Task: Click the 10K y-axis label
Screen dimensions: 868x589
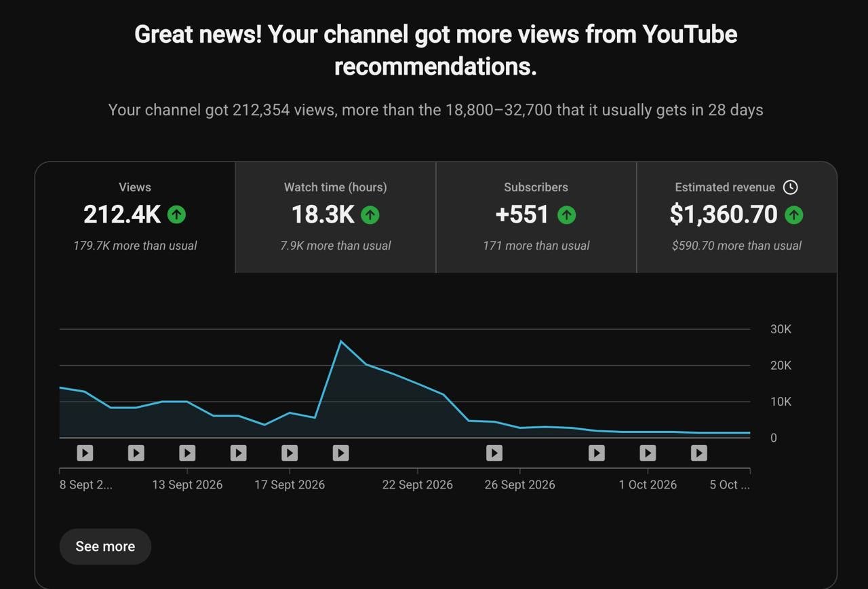Action: click(x=781, y=402)
